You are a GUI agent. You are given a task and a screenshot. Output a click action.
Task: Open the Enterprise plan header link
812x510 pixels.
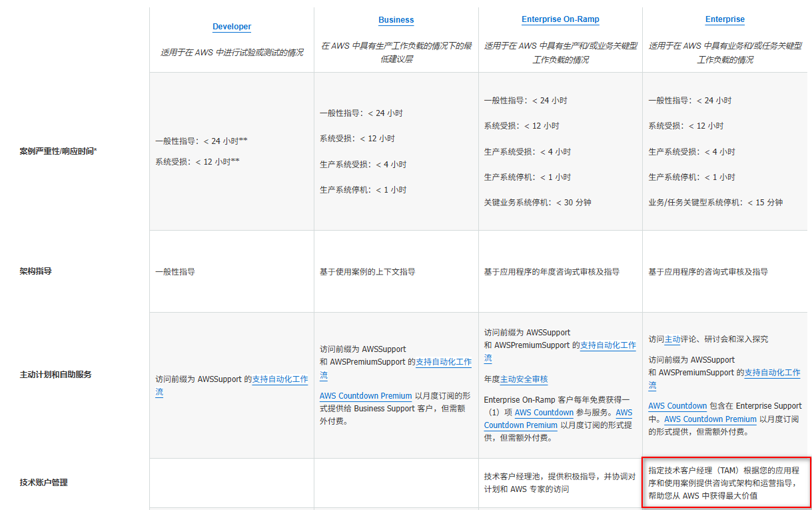click(x=725, y=20)
